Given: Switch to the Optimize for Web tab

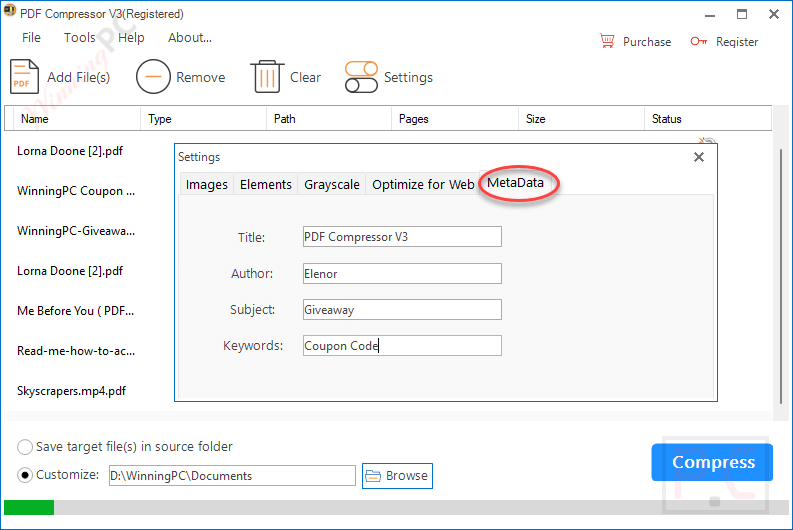Looking at the screenshot, I should (x=423, y=185).
